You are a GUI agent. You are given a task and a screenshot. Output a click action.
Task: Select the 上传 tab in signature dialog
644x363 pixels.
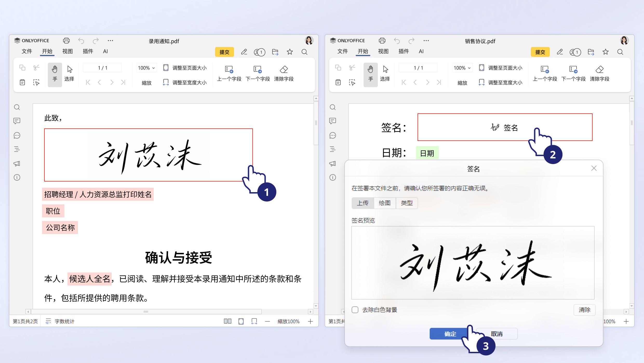[363, 203]
